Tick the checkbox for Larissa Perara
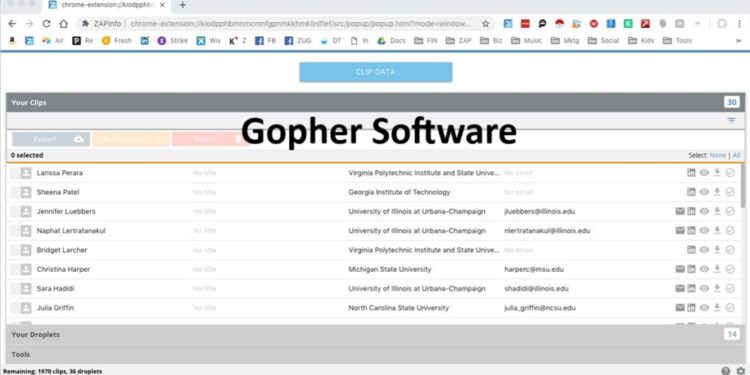The image size is (750, 375). pos(14,173)
